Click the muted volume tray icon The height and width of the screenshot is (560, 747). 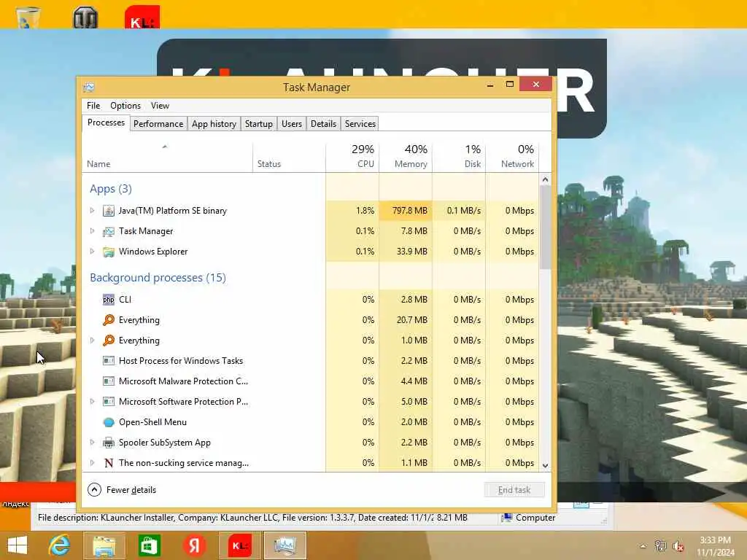[x=678, y=546]
